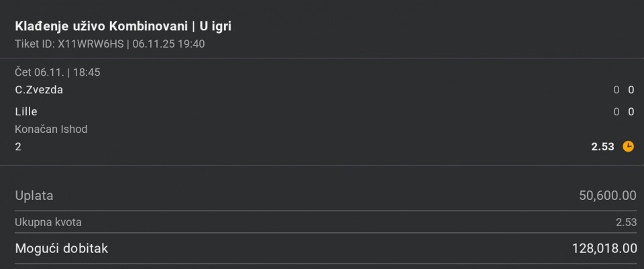Click the selected pick 2 under Konačan Ishod
The height and width of the screenshot is (269, 644).
[x=18, y=146]
